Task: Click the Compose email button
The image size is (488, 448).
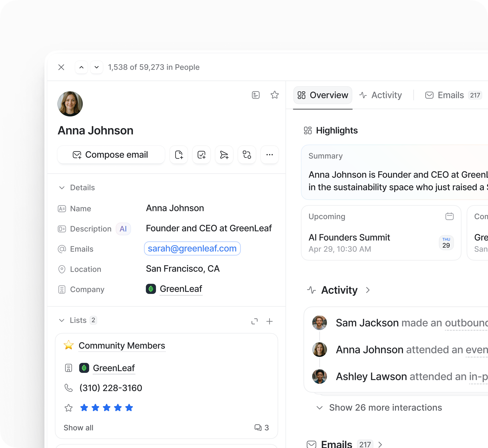Action: (x=111, y=155)
